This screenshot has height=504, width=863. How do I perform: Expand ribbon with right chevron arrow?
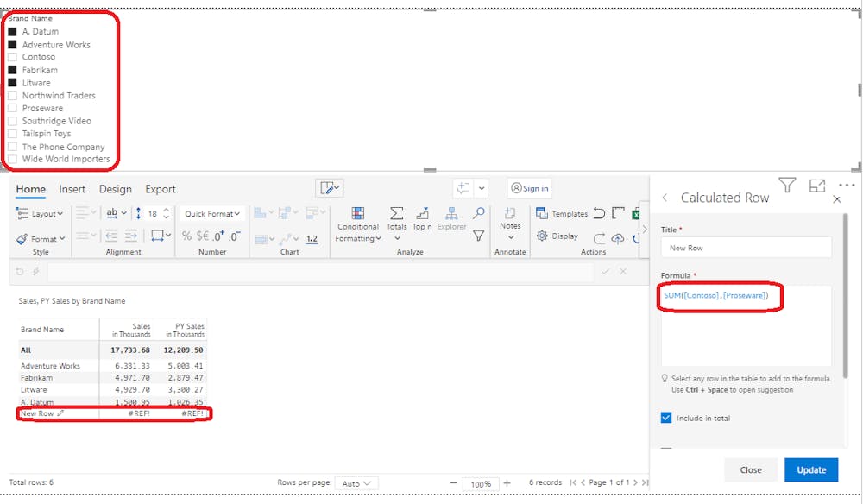pyautogui.click(x=645, y=229)
